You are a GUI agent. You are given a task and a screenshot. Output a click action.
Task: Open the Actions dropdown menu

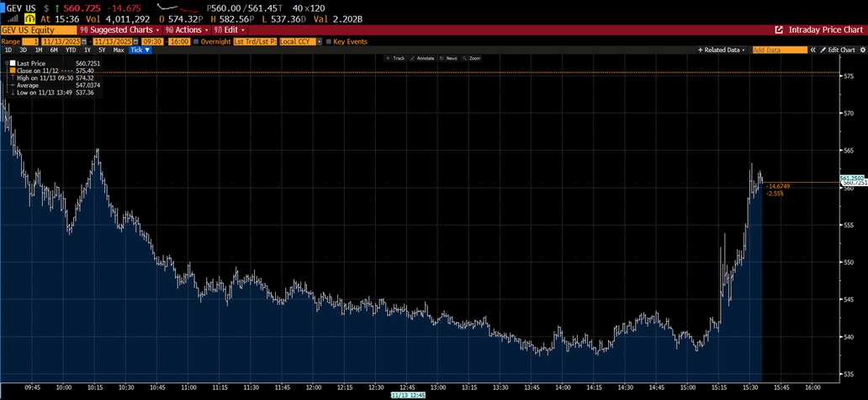click(182, 29)
